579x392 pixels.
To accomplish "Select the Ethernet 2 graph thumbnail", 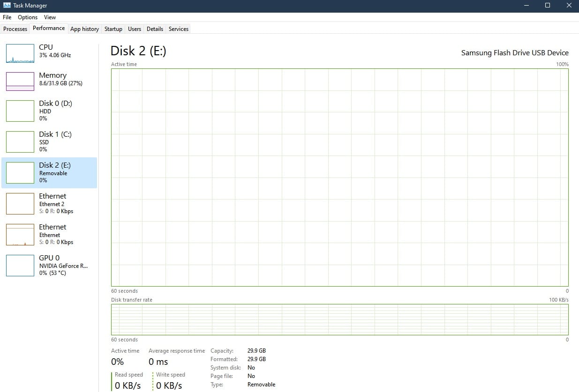I will click(20, 203).
